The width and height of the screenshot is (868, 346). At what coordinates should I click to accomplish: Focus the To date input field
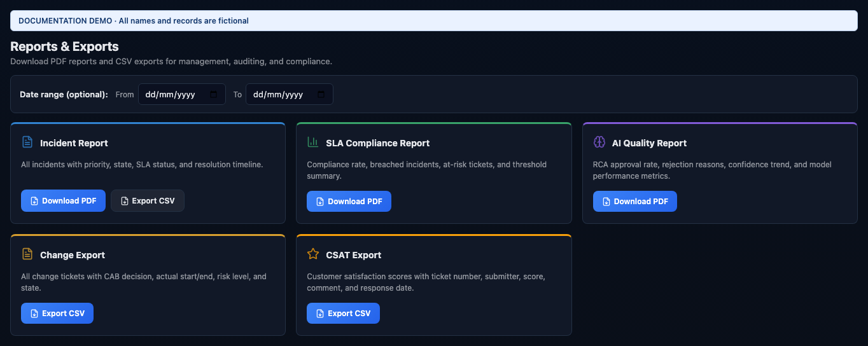(x=290, y=94)
